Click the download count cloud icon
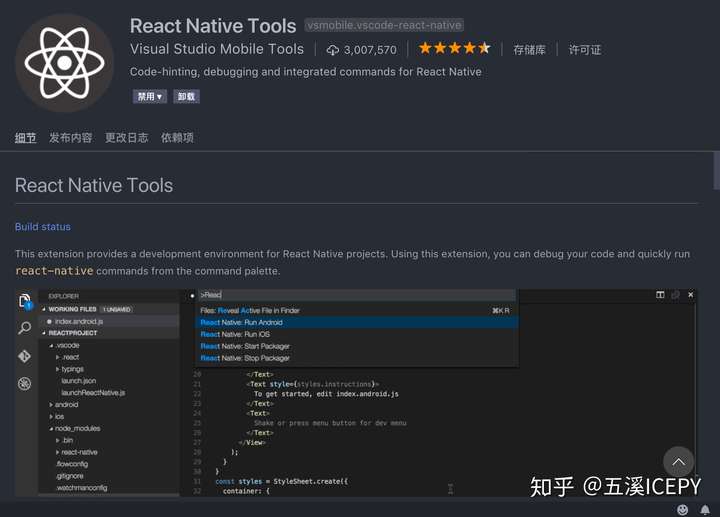The image size is (720, 517). (332, 50)
